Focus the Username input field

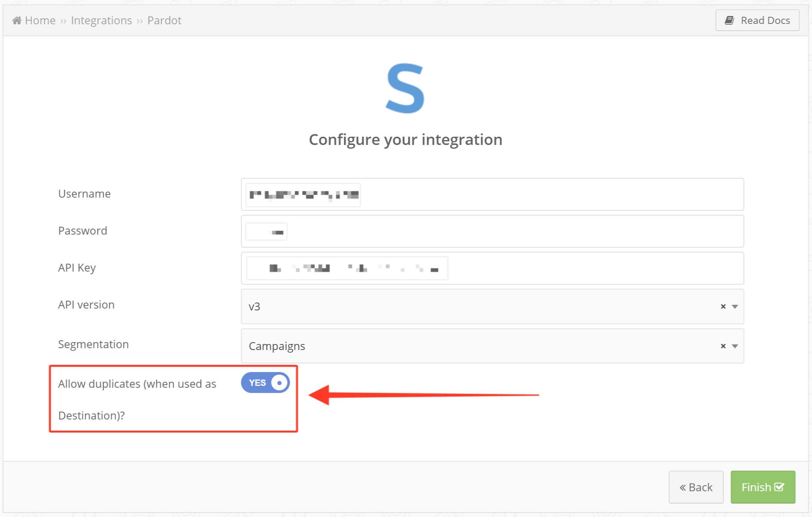[493, 194]
